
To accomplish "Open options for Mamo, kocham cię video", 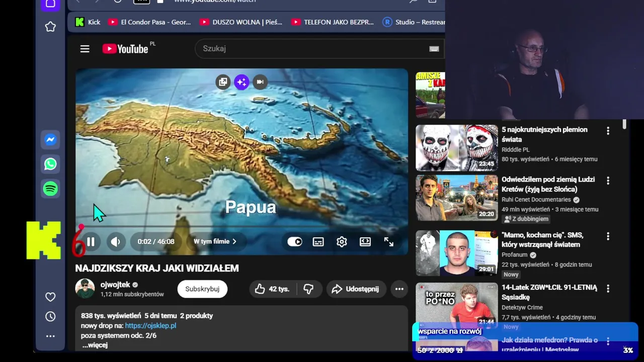I will [608, 236].
